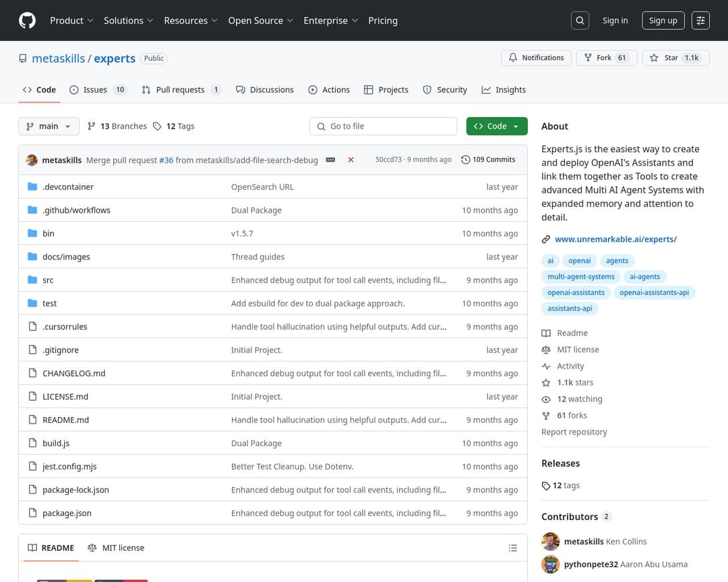Image resolution: width=728 pixels, height=582 pixels.
Task: Open commit hash 50ccd73
Action: coord(388,160)
